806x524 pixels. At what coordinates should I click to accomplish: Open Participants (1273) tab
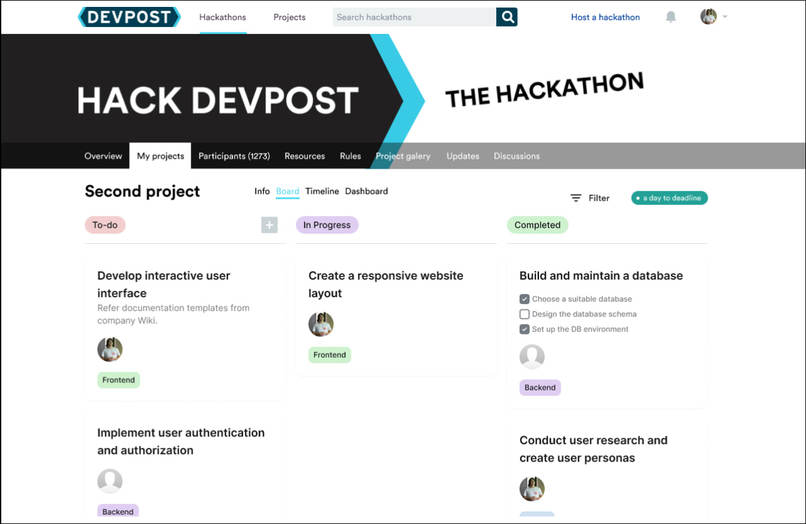coord(234,156)
